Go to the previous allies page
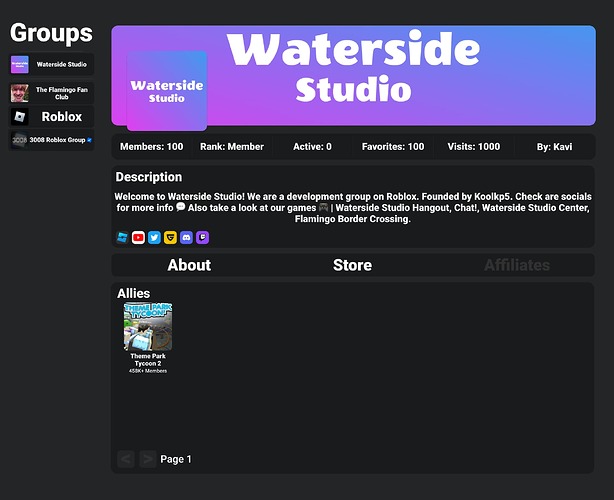 tap(126, 459)
